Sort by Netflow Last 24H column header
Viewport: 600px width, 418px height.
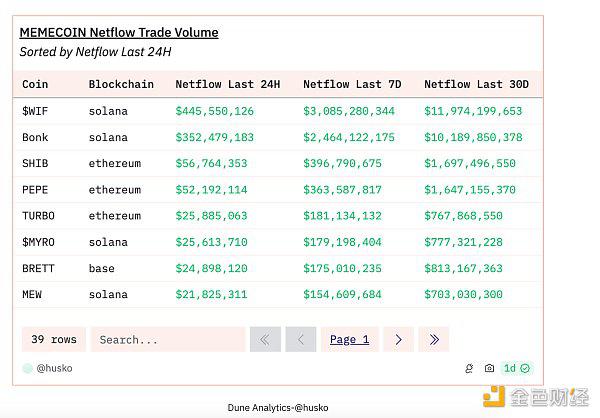click(228, 84)
